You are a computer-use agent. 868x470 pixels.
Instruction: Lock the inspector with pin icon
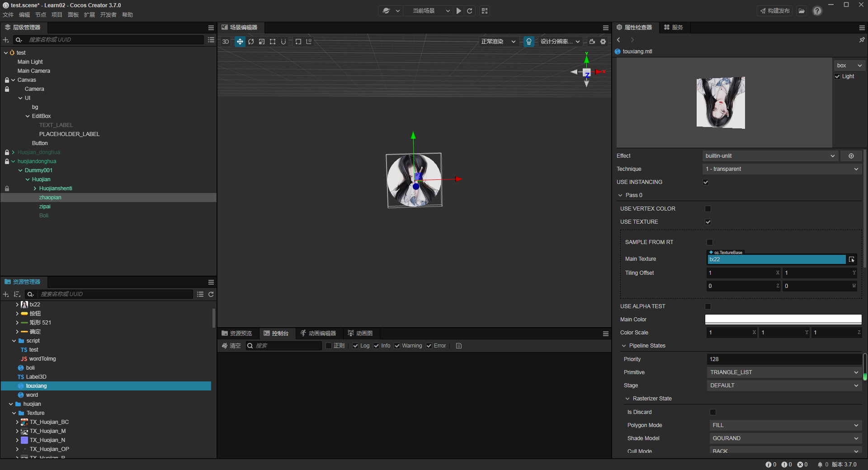[x=862, y=40]
